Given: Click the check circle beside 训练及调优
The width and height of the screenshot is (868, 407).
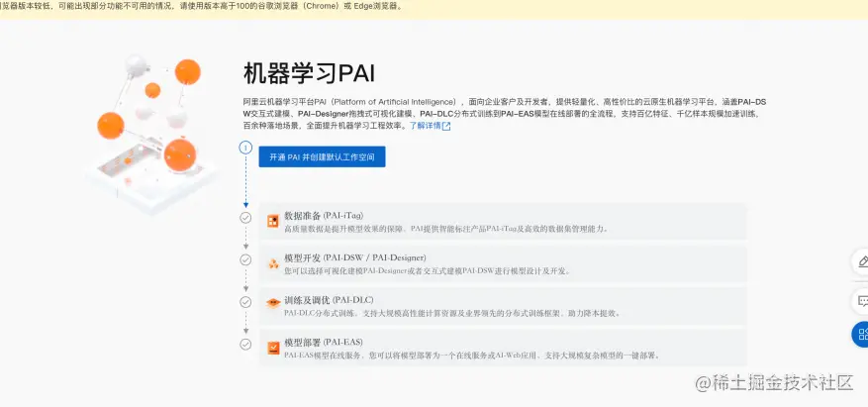Looking at the screenshot, I should (245, 302).
